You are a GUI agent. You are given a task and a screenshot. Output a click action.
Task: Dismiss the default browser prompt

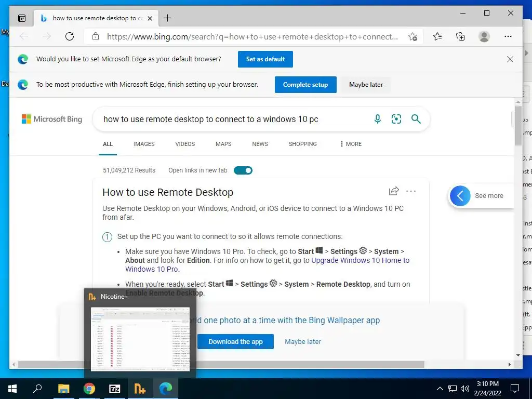pos(510,59)
